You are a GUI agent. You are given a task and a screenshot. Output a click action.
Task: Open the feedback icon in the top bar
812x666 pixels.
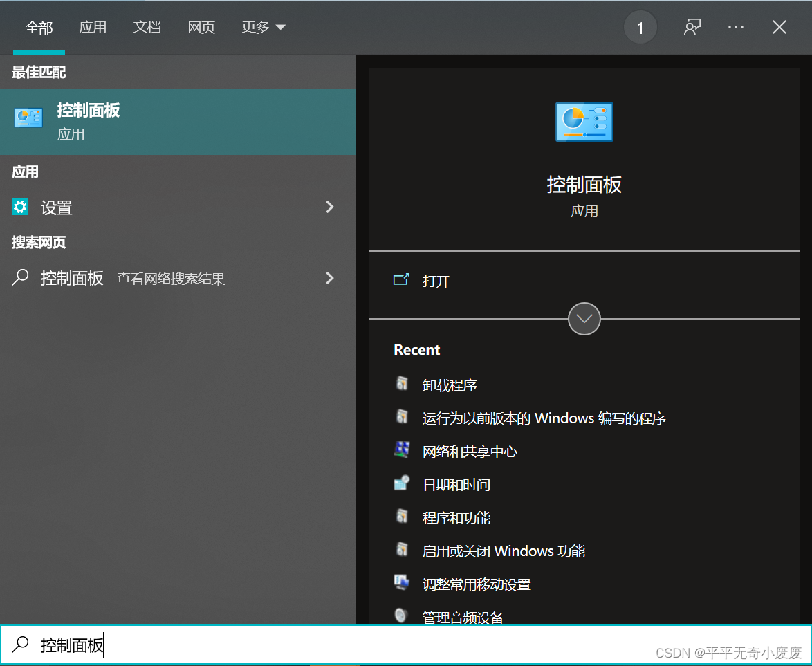point(692,28)
